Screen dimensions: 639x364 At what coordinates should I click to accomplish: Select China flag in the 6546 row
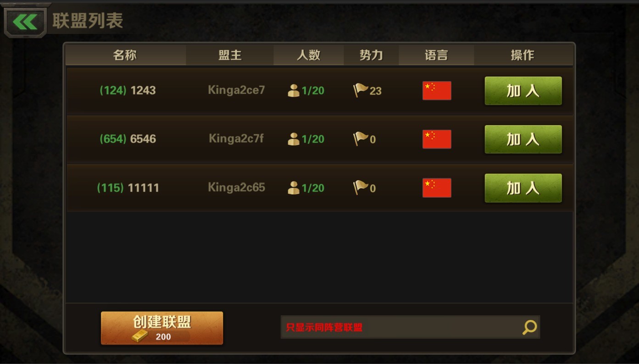(437, 139)
